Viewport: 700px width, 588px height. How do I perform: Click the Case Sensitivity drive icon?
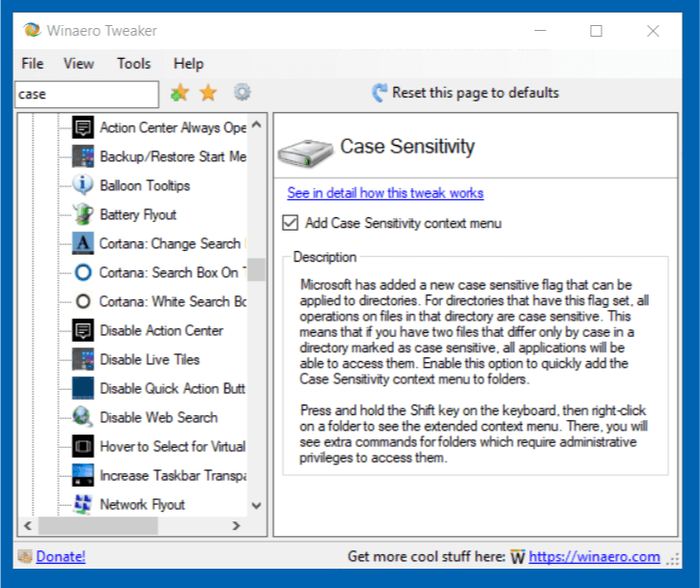305,153
